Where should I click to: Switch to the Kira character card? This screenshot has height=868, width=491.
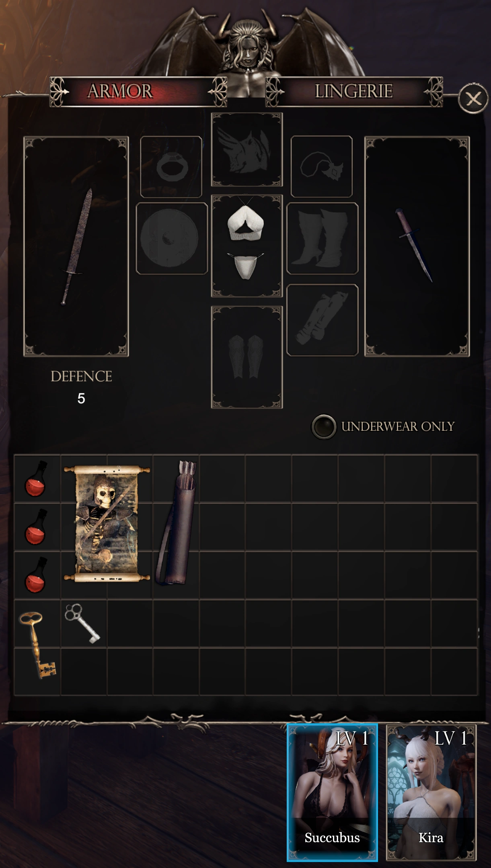[x=431, y=792]
